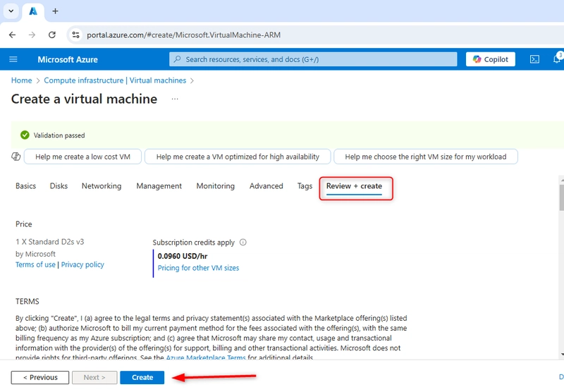Open the ellipsis menu beside Create a virtual machine

point(175,99)
